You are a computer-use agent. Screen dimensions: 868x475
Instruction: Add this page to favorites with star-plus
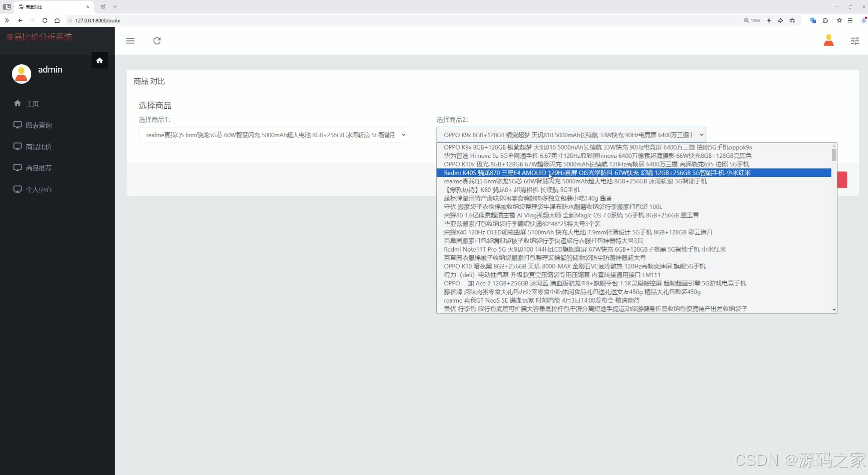tap(792, 20)
